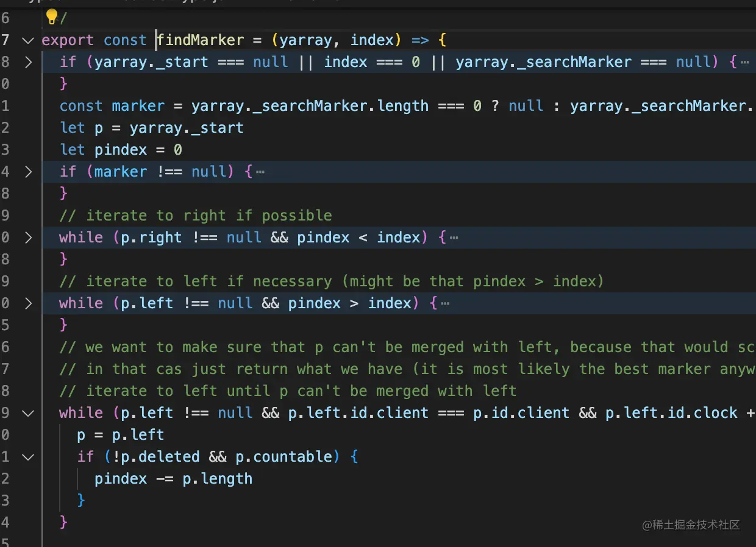
Task: Click the 'p = p.left' statement
Action: coord(121,435)
